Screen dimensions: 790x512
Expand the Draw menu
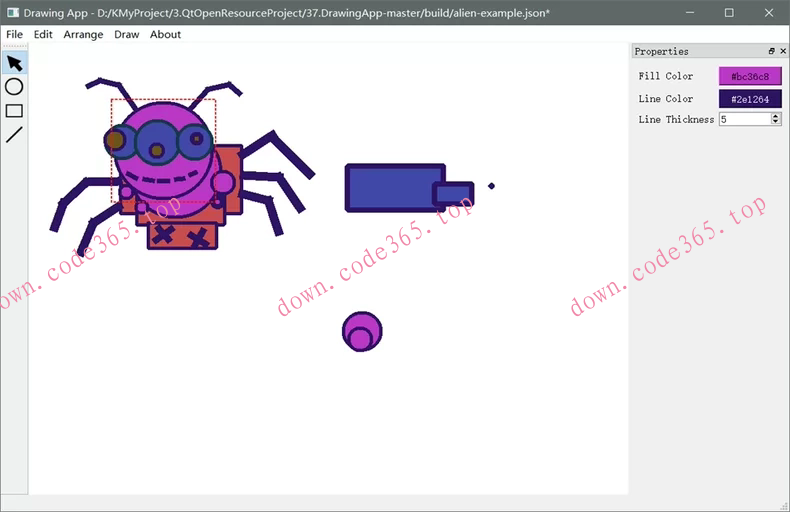127,34
